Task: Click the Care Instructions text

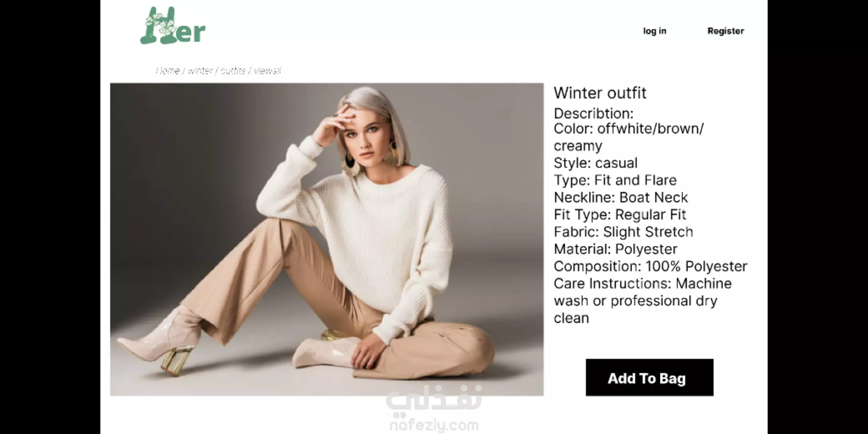Action: click(642, 300)
